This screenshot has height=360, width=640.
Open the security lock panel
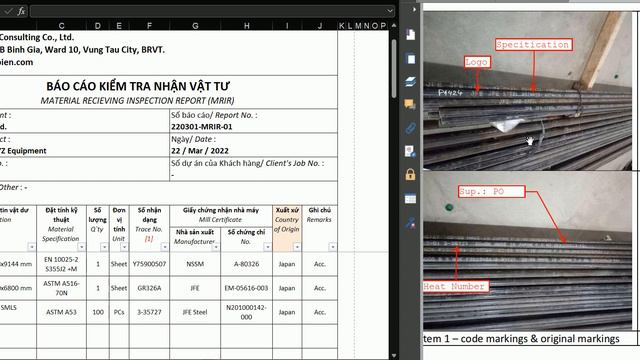tap(410, 175)
